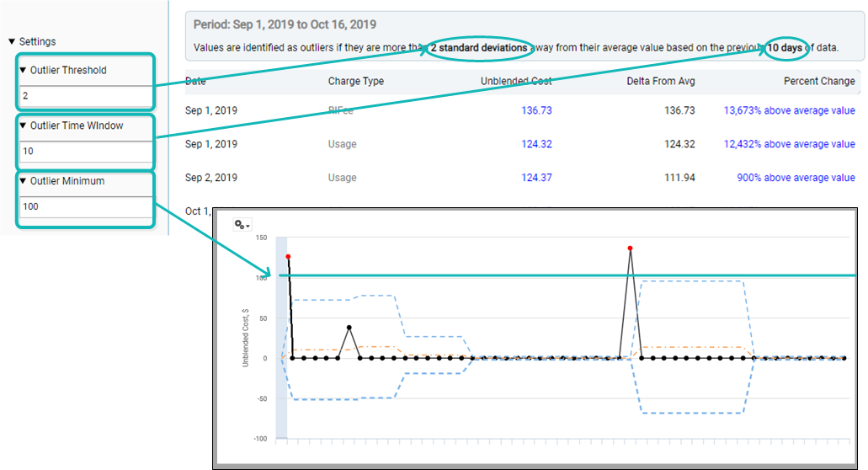Click the Outlier Minimum value field
The height and width of the screenshot is (470, 868).
pyautogui.click(x=84, y=206)
